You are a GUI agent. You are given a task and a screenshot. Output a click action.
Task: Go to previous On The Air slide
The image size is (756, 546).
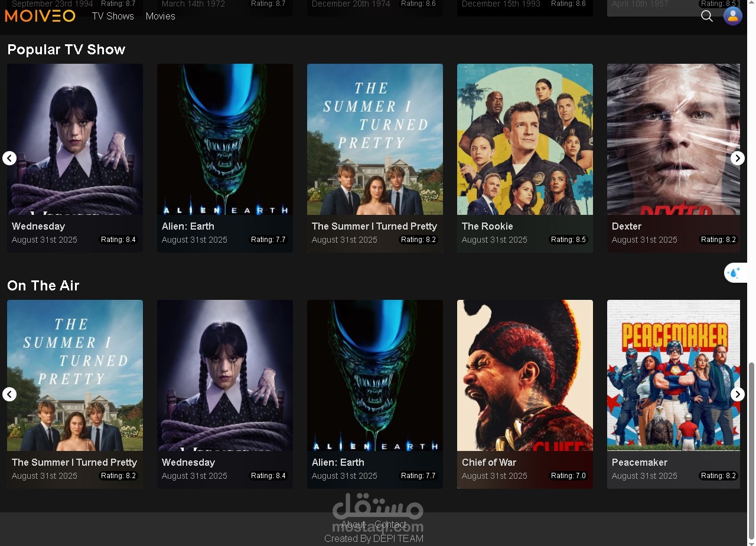pos(9,394)
